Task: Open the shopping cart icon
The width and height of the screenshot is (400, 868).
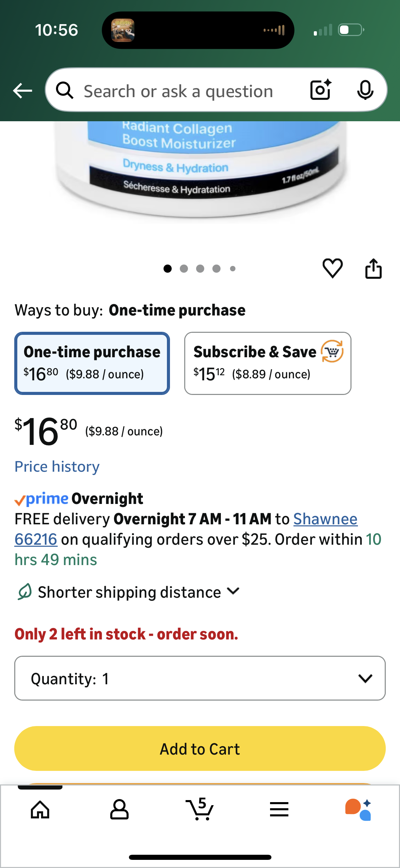Action: coord(199,810)
